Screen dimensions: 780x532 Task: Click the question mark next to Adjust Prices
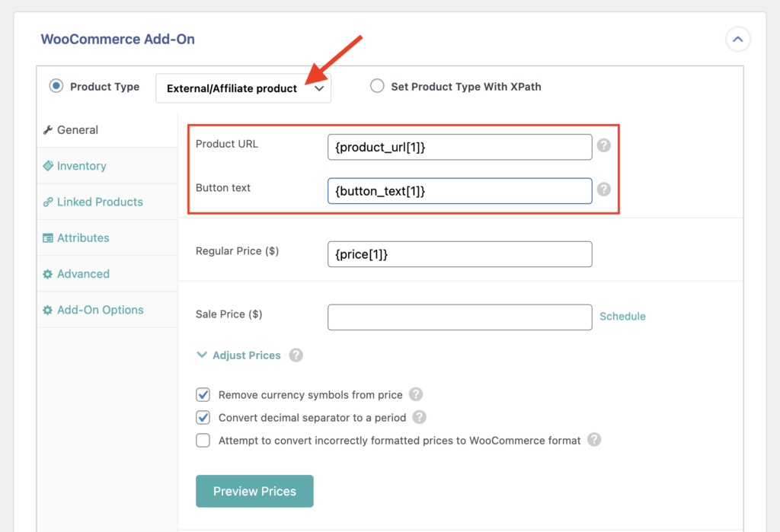(x=296, y=355)
